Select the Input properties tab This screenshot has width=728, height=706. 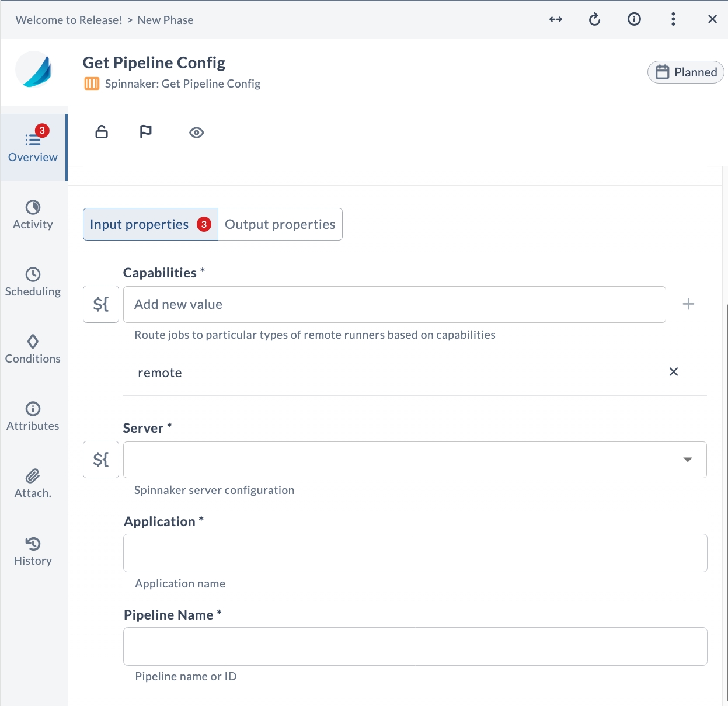[139, 224]
